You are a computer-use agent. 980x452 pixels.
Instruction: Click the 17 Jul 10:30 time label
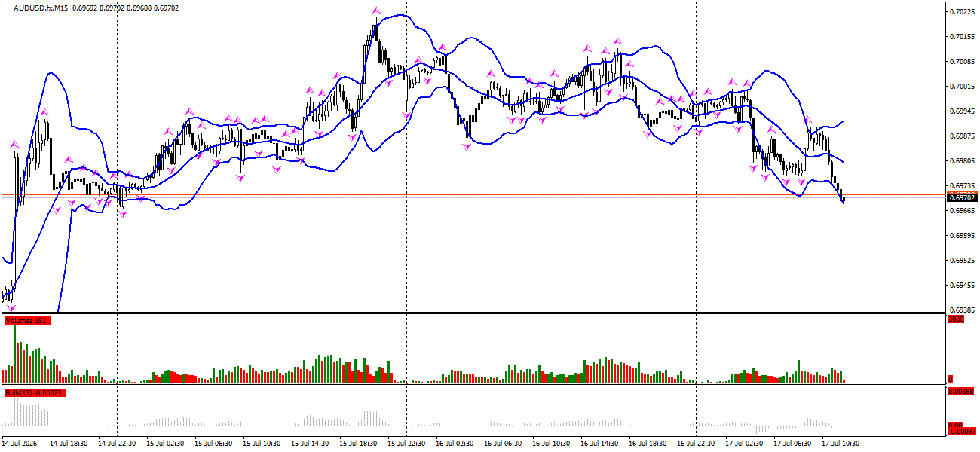pyautogui.click(x=841, y=444)
